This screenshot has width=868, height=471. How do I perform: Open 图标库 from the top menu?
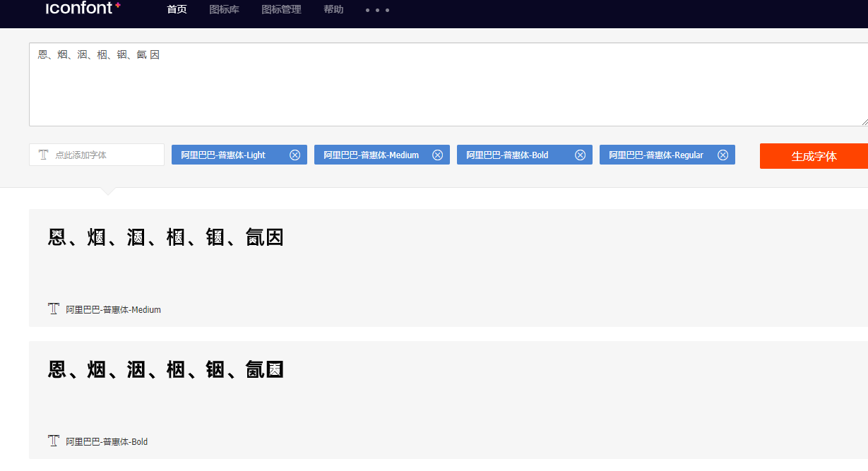[x=224, y=9]
